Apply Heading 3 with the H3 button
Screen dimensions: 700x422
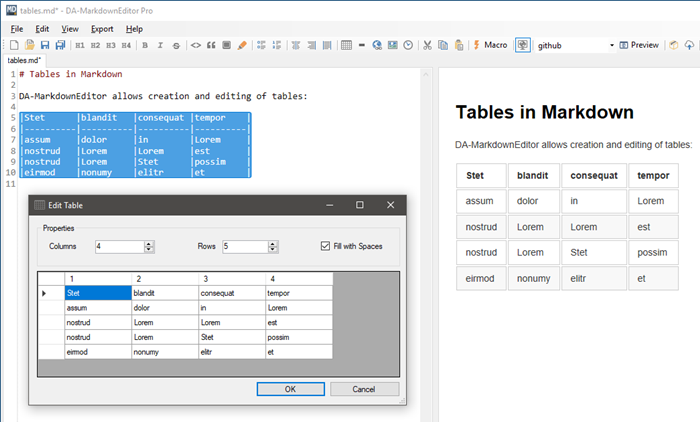click(x=111, y=45)
